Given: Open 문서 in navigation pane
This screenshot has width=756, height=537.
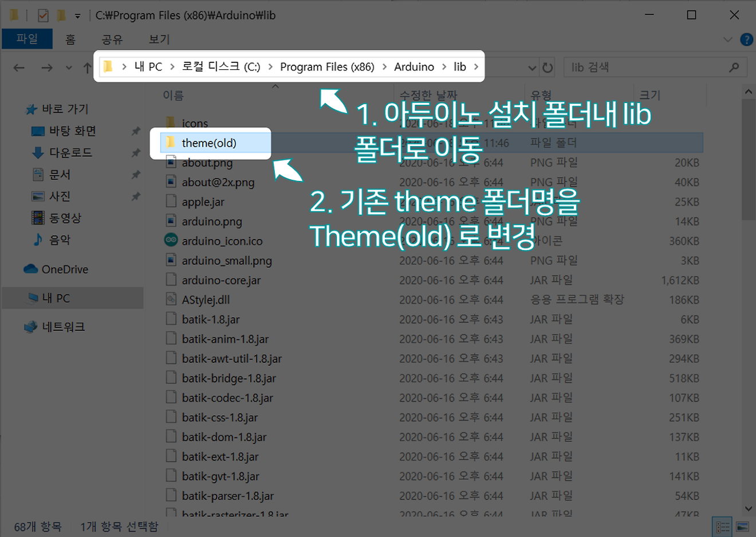Looking at the screenshot, I should pyautogui.click(x=51, y=175).
